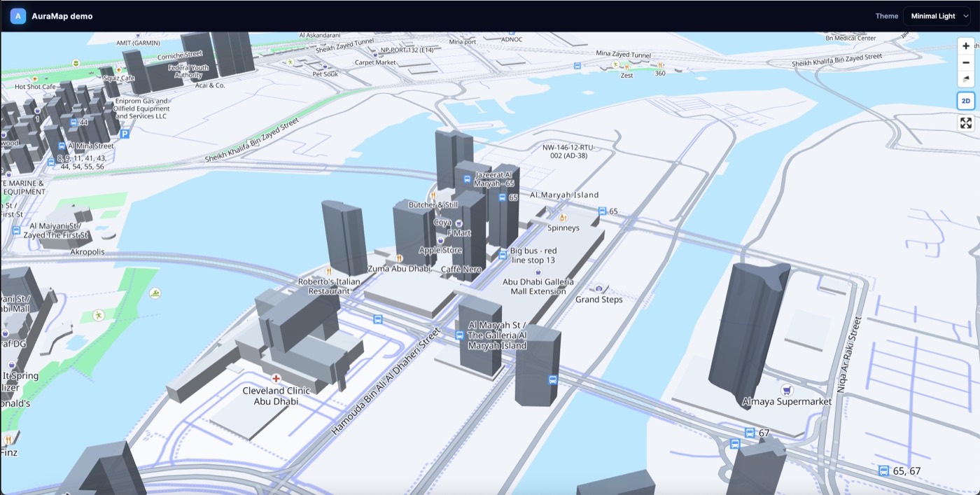Click the AuraMap logo icon
980x495 pixels.
point(18,16)
